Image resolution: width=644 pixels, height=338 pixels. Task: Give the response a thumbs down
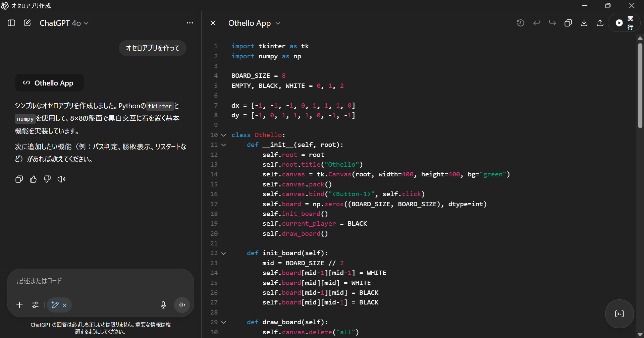[x=47, y=179]
